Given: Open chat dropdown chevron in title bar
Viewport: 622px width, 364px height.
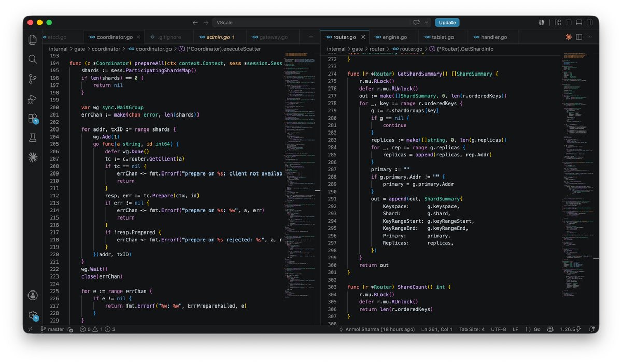Looking at the screenshot, I should [x=427, y=23].
